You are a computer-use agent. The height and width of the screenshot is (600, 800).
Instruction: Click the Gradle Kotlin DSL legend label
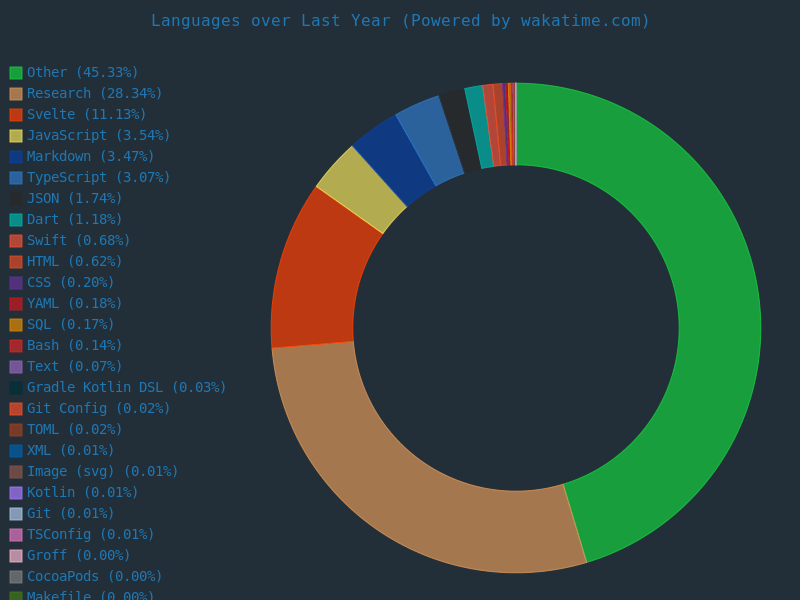(x=126, y=388)
